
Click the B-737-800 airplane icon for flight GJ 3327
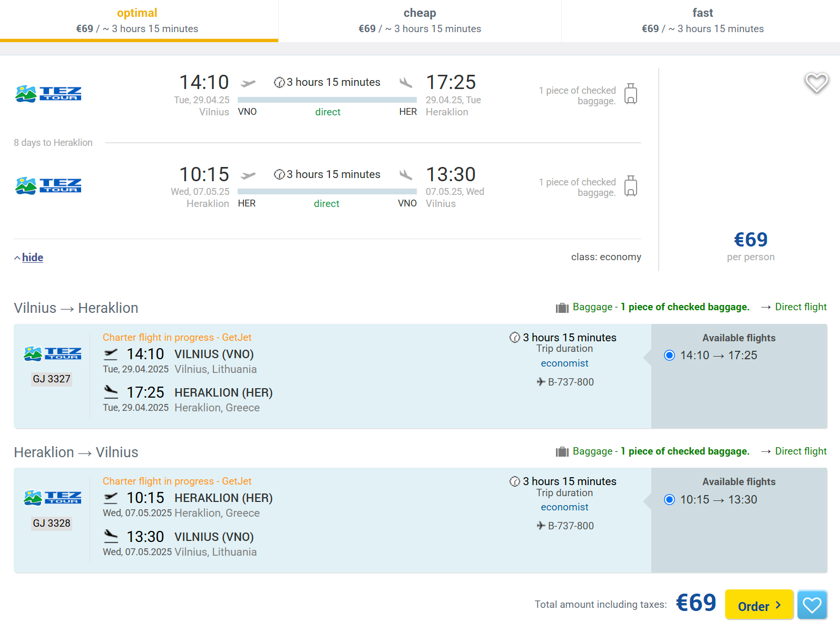[x=541, y=382]
